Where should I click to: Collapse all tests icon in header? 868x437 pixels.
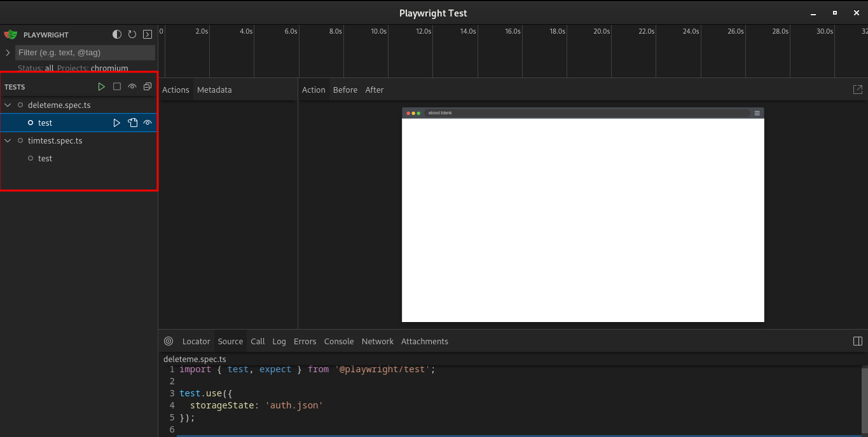point(148,86)
